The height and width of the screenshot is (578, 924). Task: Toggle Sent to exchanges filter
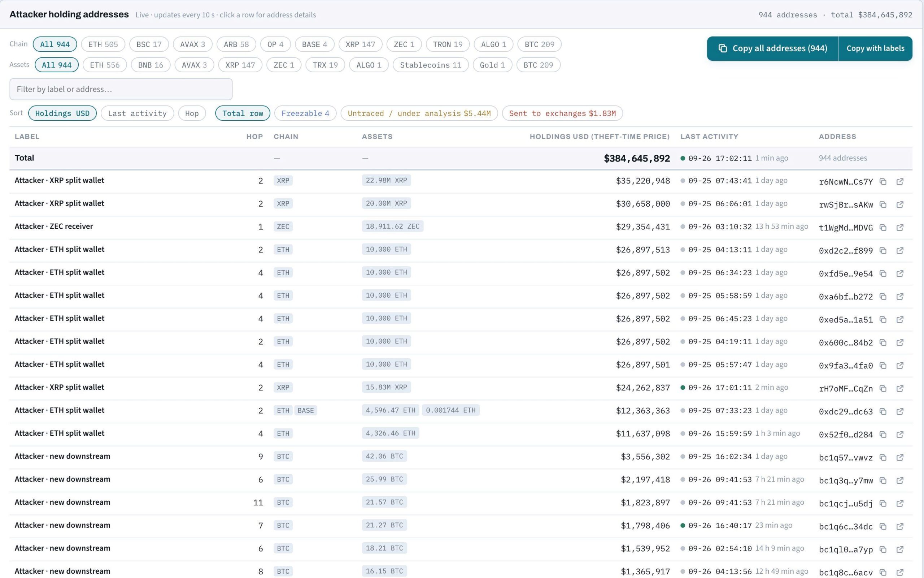[562, 113]
